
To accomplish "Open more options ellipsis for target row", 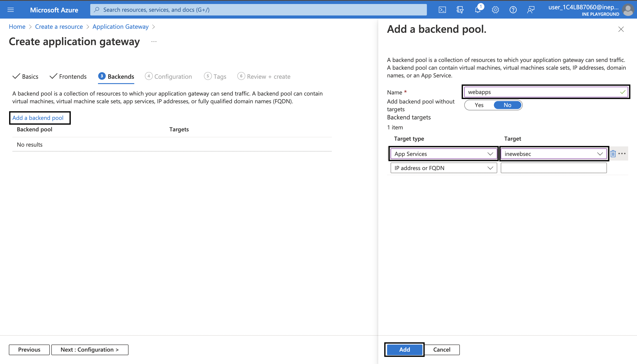I will pos(622,153).
